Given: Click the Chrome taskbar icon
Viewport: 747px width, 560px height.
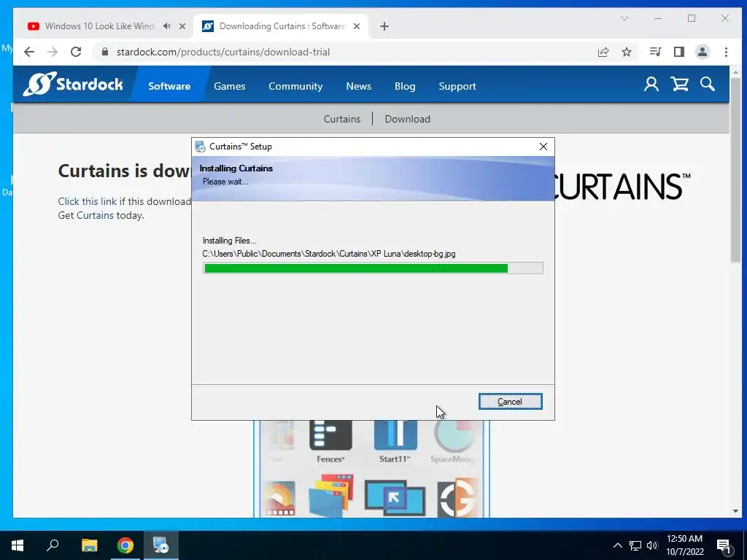Looking at the screenshot, I should click(125, 545).
